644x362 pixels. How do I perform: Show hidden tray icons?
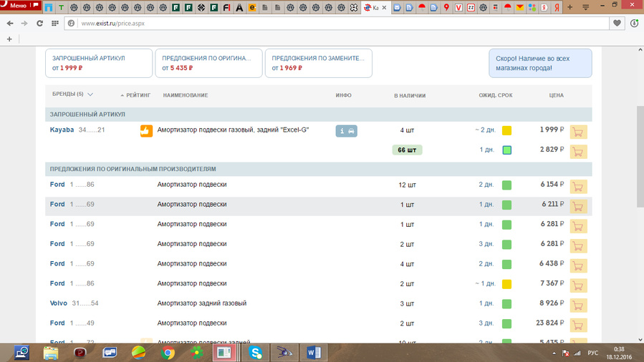click(x=554, y=353)
